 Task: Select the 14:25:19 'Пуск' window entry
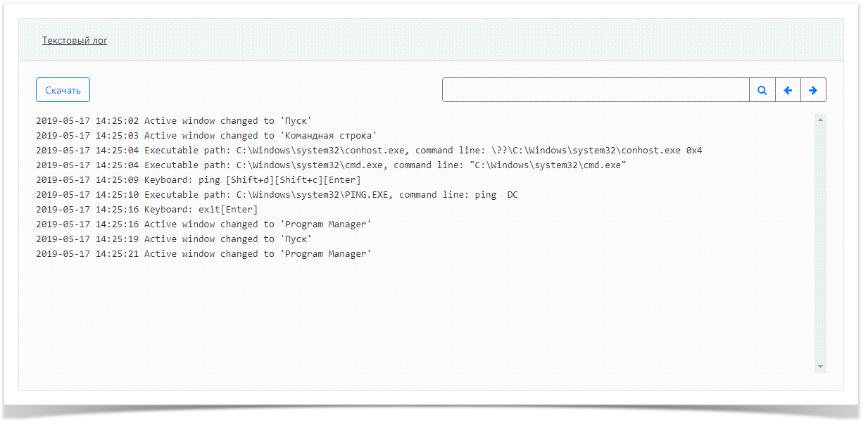point(174,239)
